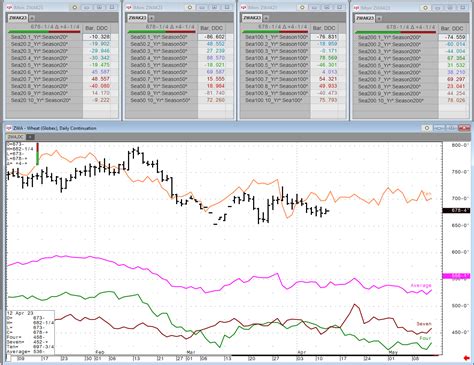Click the 72.260 value in Season50 monitor
The width and height of the screenshot is (474, 365).
(x=212, y=100)
